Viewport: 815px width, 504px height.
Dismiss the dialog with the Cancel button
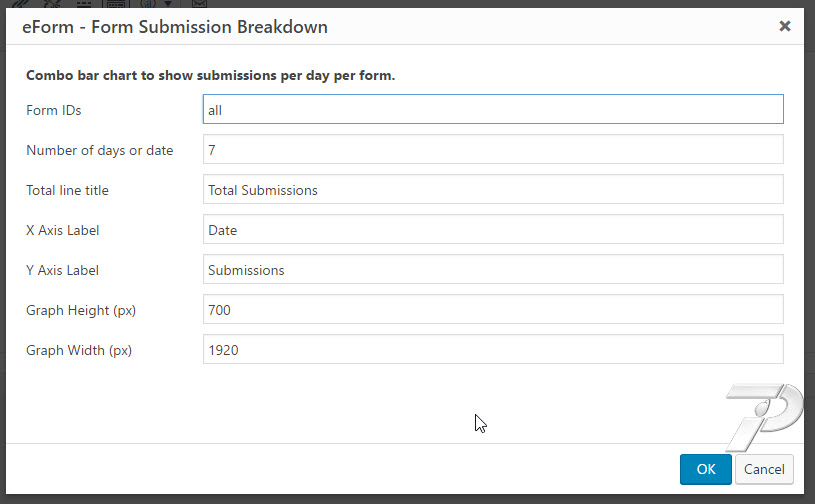(764, 469)
